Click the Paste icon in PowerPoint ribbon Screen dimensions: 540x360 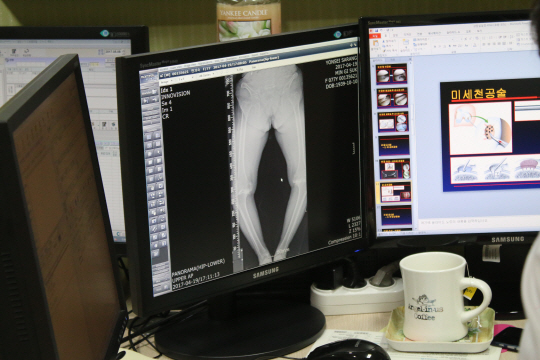376,43
